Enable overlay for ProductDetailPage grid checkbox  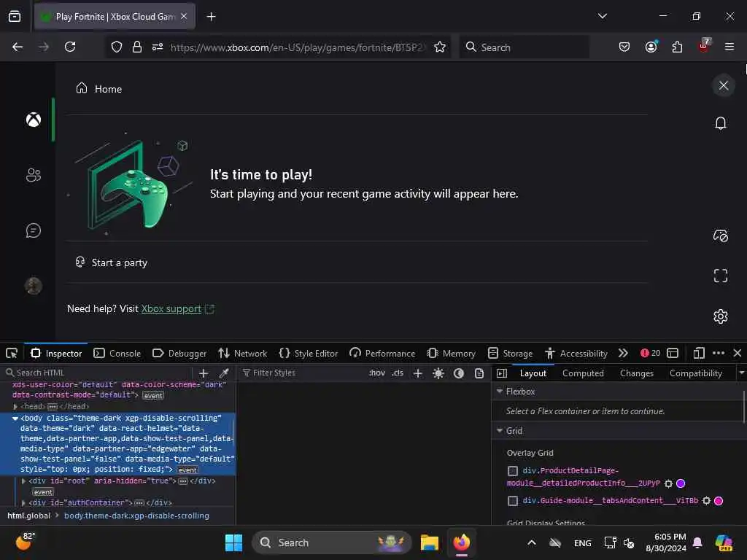pyautogui.click(x=513, y=471)
